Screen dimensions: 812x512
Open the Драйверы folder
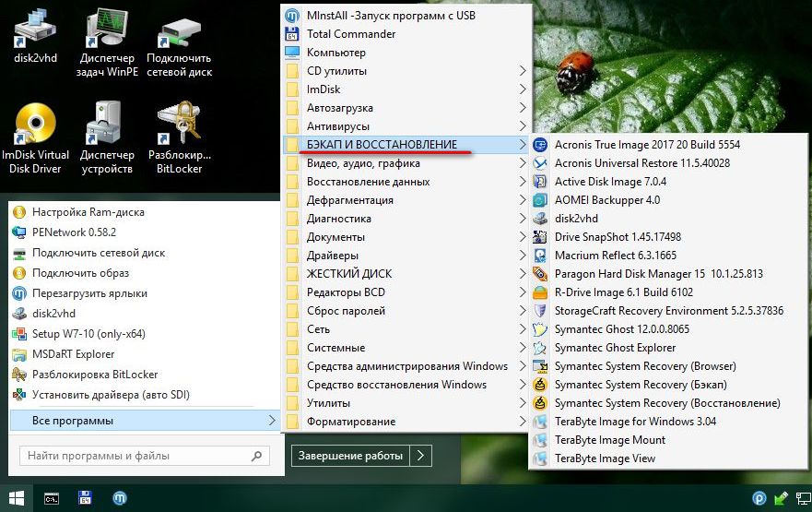[x=406, y=256]
